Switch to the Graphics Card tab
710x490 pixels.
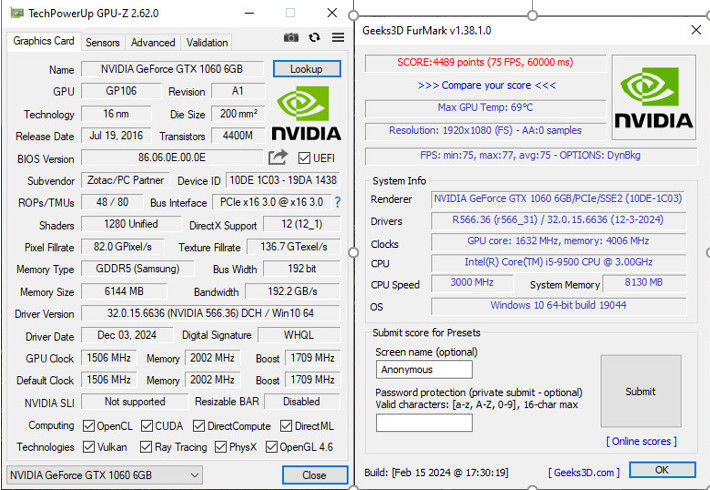pyautogui.click(x=43, y=41)
